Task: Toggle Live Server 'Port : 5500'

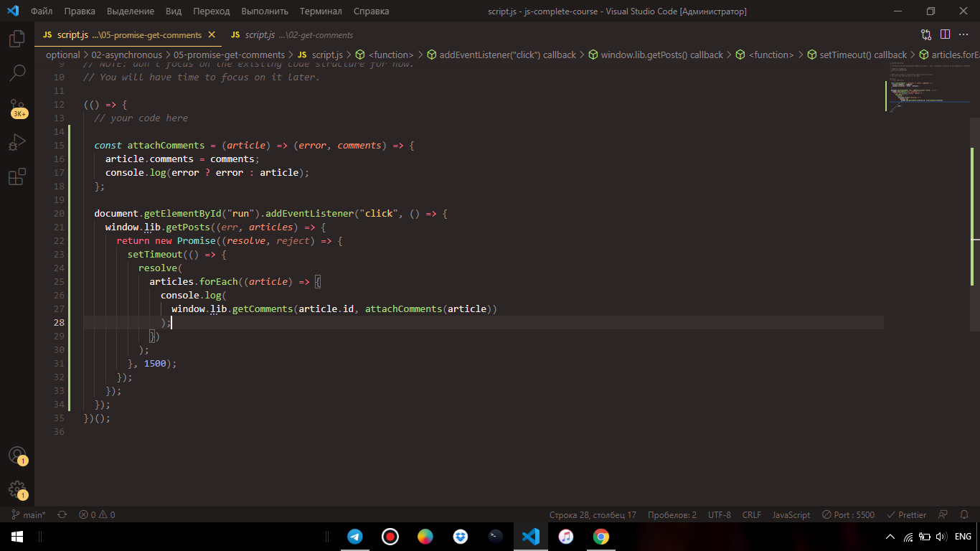Action: tap(849, 515)
